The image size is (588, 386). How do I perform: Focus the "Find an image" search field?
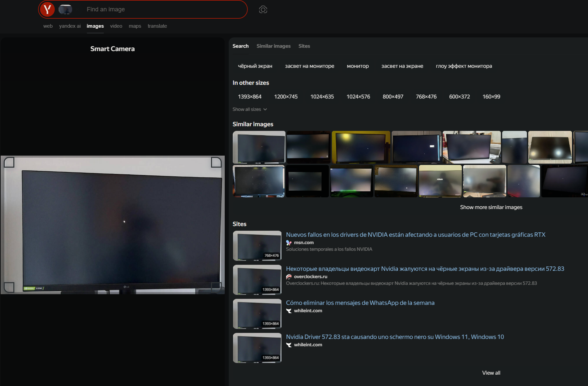click(x=164, y=9)
